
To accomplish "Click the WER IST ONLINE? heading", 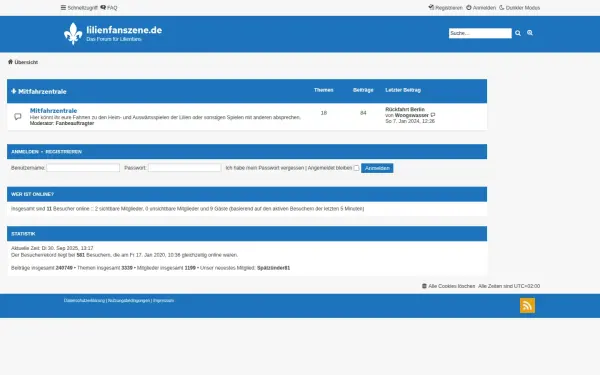I will click(x=33, y=194).
